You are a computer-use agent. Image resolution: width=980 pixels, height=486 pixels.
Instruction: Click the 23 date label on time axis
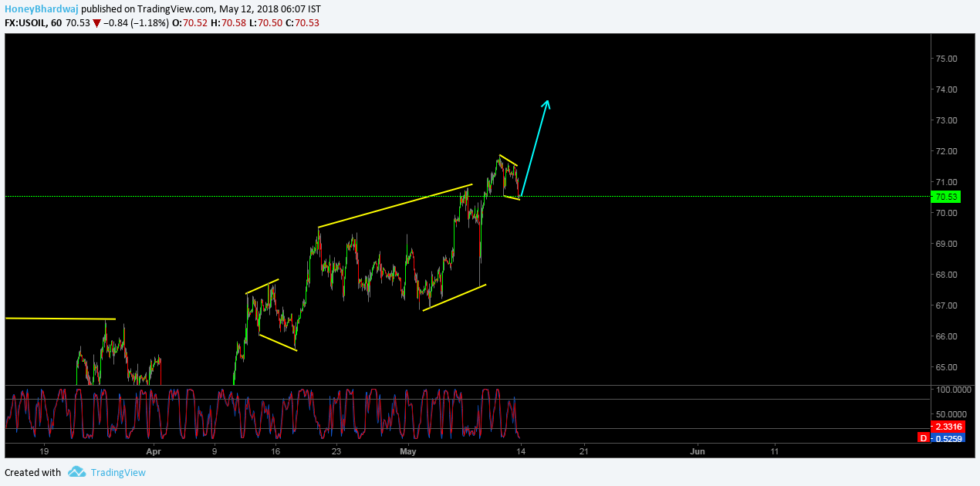[336, 451]
